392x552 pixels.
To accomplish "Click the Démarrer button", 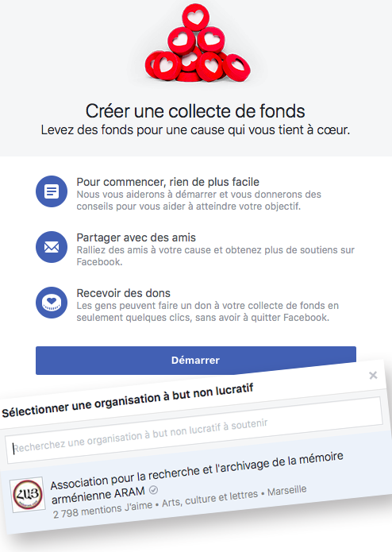I will point(195,360).
